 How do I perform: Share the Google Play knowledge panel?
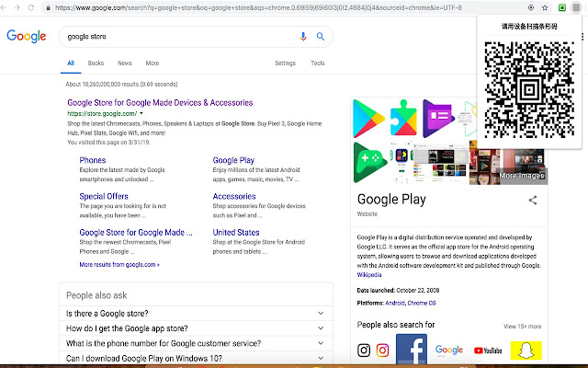[533, 201]
